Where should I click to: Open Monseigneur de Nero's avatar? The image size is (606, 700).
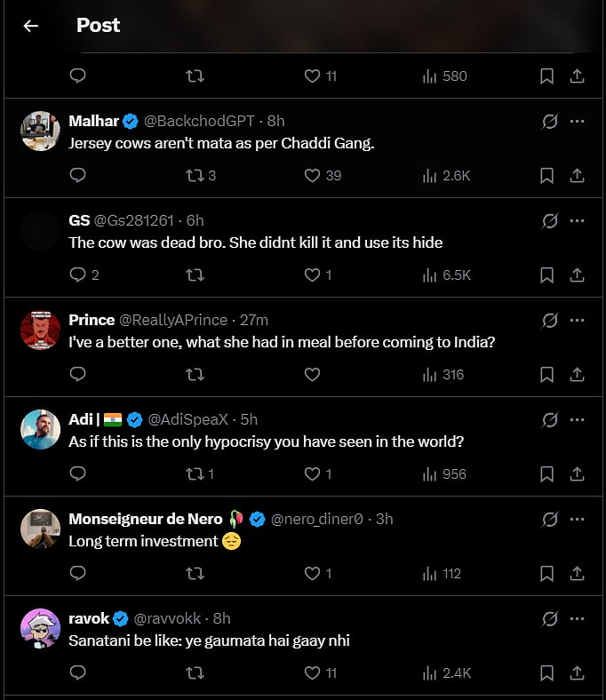click(40, 529)
